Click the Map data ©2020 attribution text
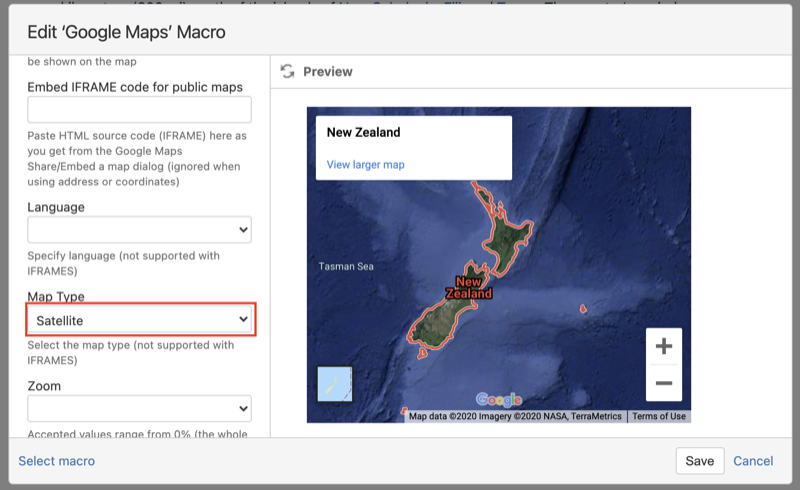The height and width of the screenshot is (490, 800). 515,416
